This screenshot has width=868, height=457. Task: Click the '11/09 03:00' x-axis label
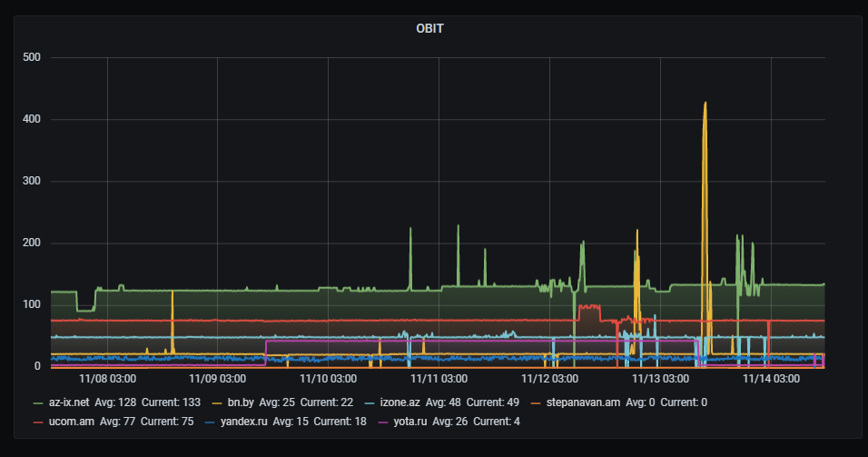(218, 379)
